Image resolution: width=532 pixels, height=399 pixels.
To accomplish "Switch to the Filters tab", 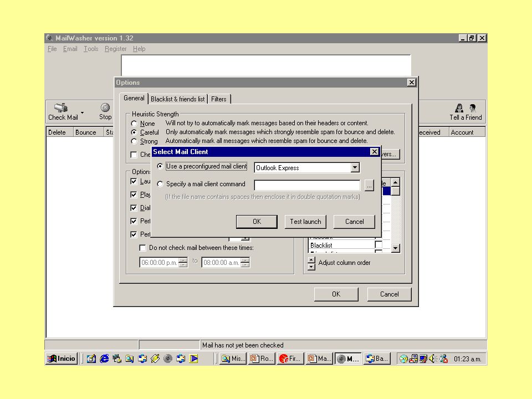I will (x=219, y=99).
